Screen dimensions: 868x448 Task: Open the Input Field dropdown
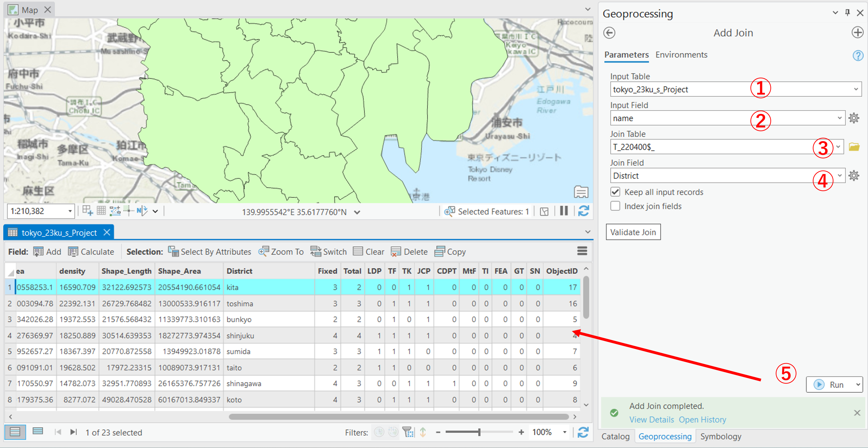[840, 118]
